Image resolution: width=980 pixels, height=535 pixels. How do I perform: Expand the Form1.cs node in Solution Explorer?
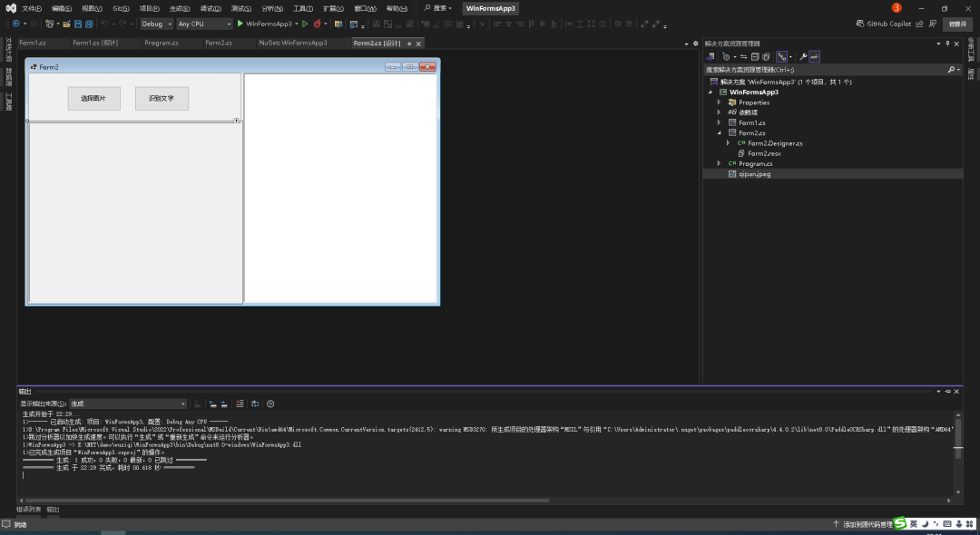click(x=719, y=122)
